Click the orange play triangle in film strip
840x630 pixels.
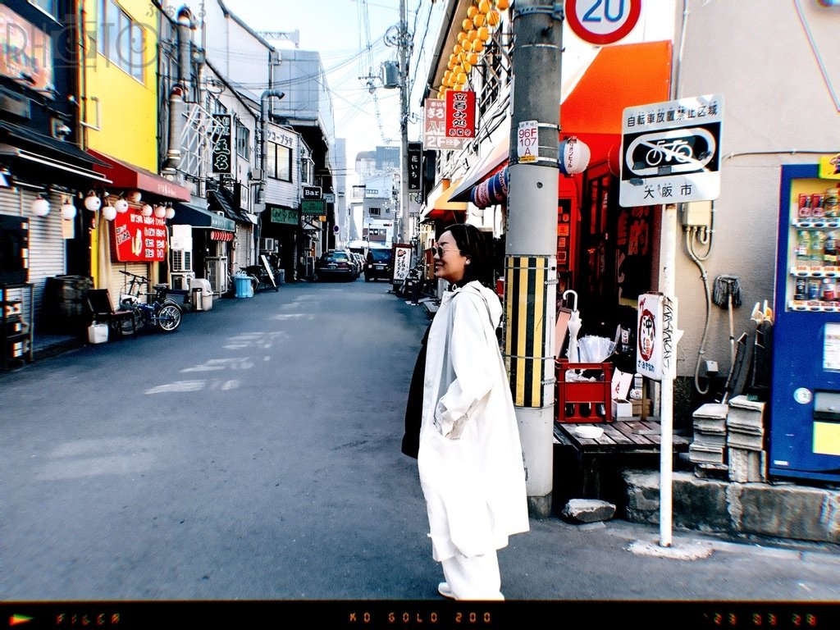[21, 619]
